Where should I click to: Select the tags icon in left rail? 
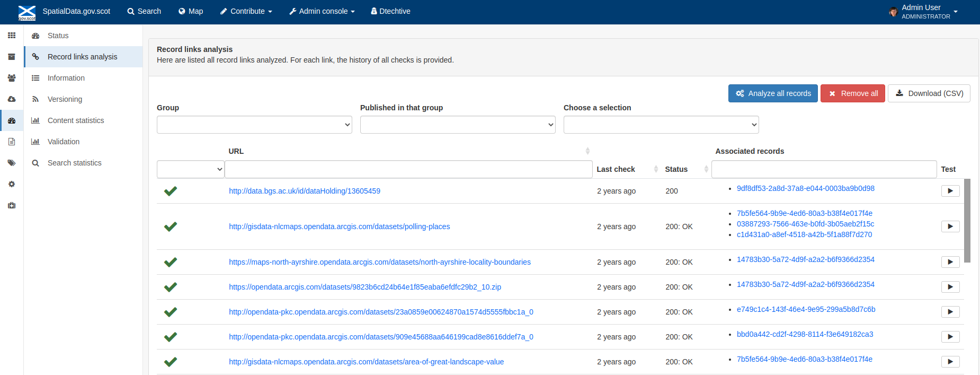pyautogui.click(x=12, y=163)
